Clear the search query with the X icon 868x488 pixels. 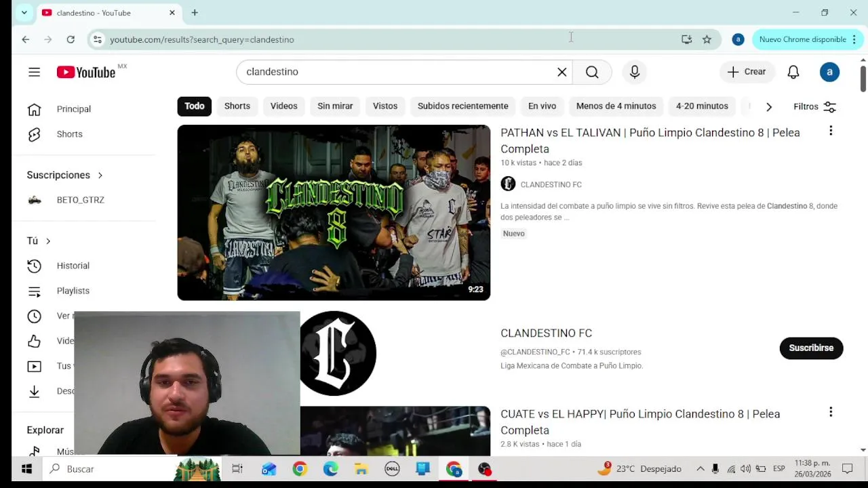(562, 72)
